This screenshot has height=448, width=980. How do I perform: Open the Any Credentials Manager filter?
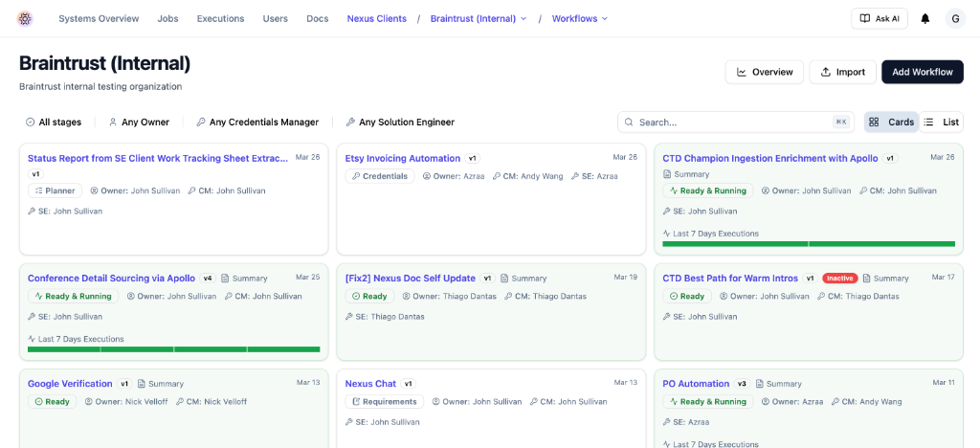pos(257,123)
